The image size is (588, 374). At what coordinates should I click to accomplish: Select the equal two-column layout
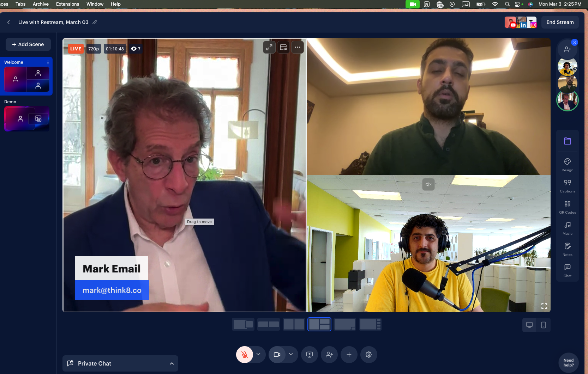(x=294, y=324)
